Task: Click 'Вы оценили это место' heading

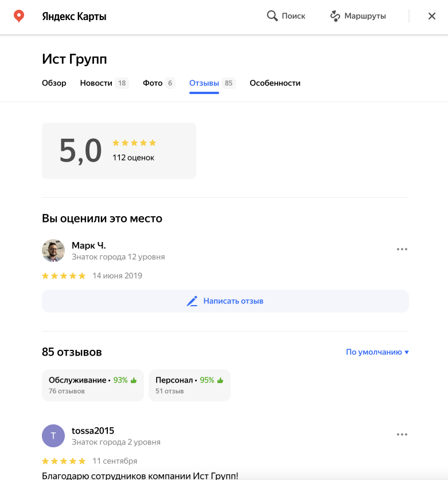Action: pos(102,218)
